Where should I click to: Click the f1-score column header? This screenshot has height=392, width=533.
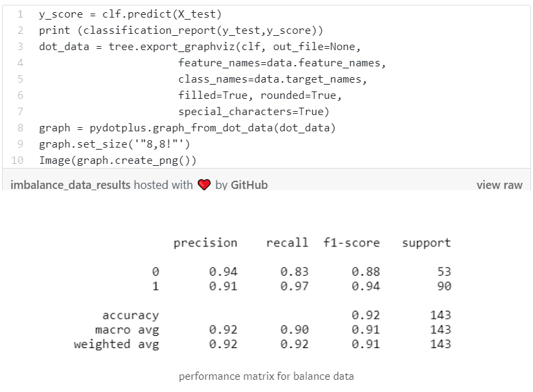click(x=351, y=242)
